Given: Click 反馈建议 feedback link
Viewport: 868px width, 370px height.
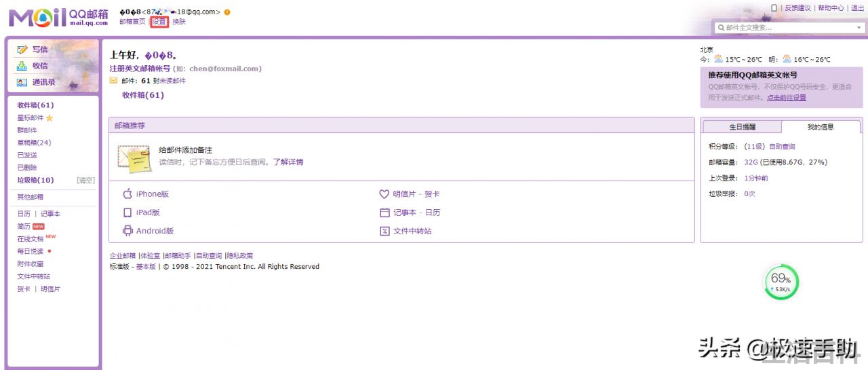Looking at the screenshot, I should click(x=797, y=8).
